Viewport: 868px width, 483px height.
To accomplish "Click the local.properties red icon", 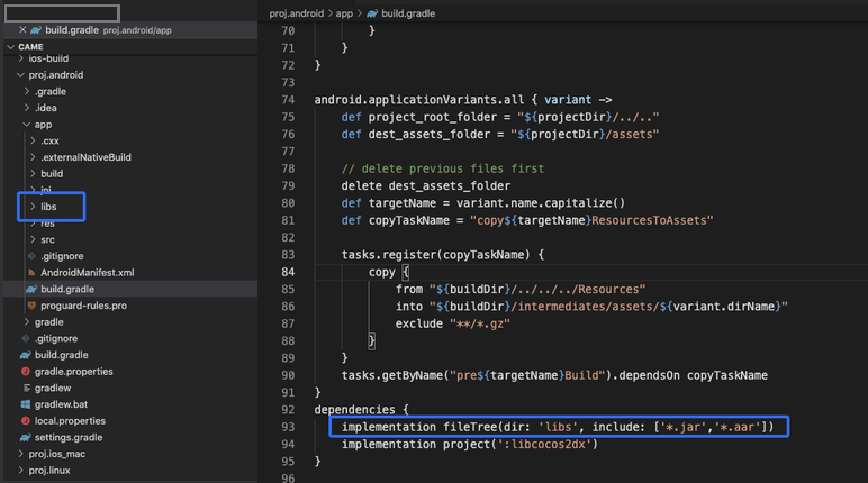I will [x=25, y=421].
